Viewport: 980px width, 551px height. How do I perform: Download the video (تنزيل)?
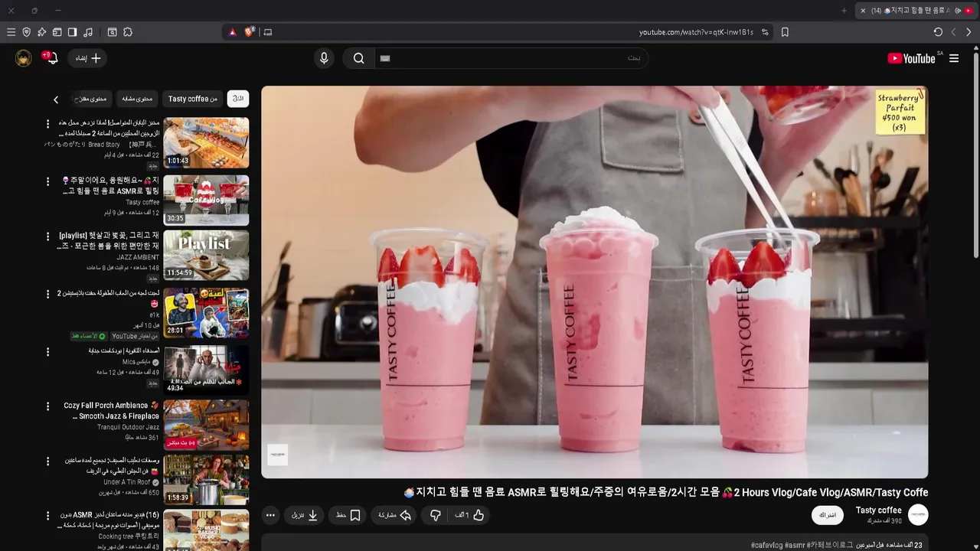(305, 516)
